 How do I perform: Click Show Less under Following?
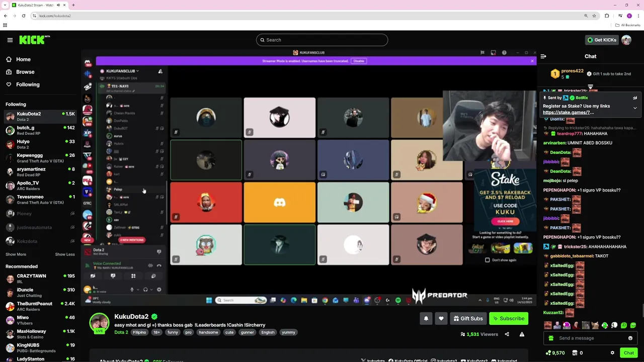coord(65,254)
